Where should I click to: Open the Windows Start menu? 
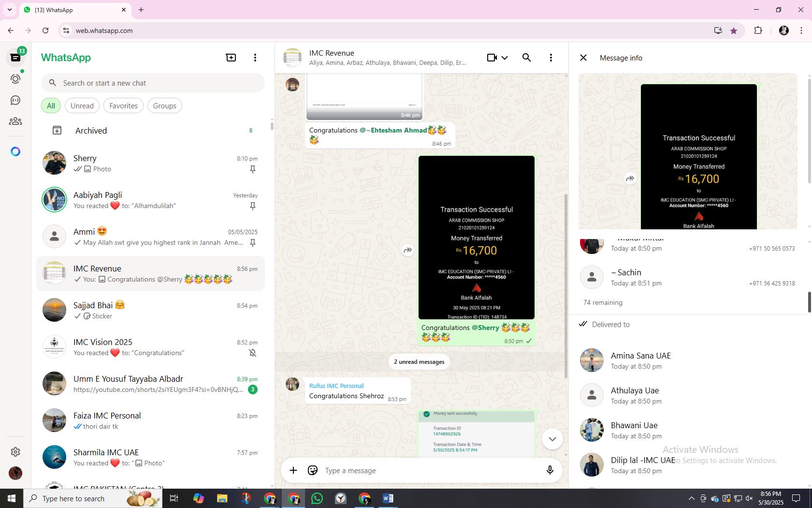(12, 498)
